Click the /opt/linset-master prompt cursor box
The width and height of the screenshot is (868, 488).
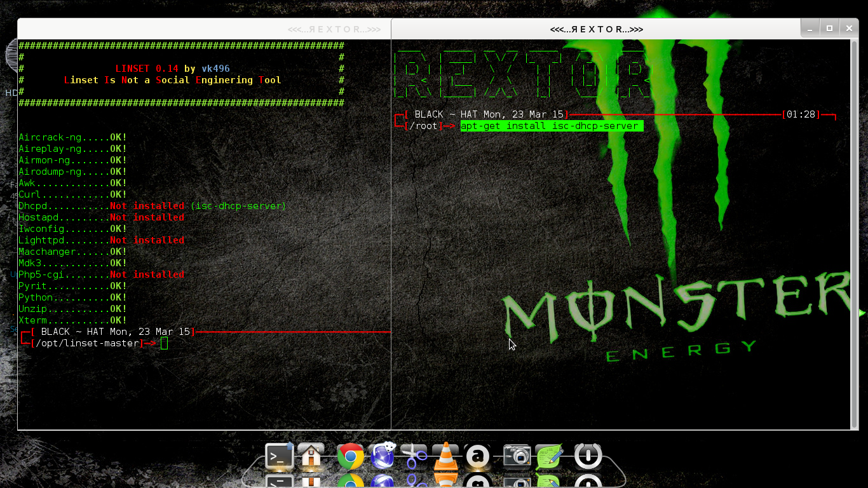(165, 343)
